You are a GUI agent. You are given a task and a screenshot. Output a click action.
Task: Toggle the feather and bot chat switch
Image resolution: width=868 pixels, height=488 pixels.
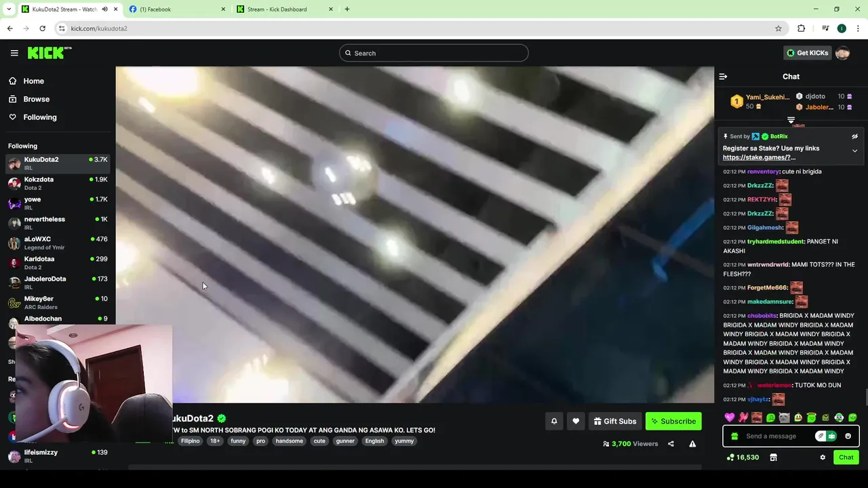(x=826, y=436)
